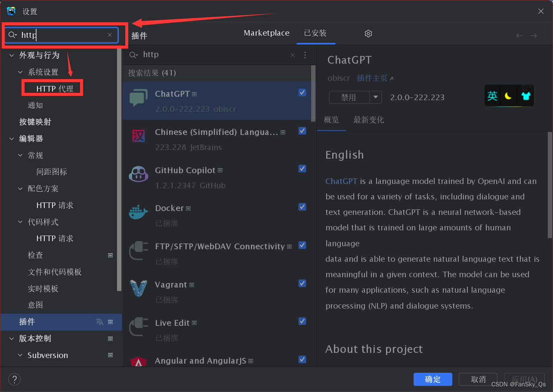
Task: Toggle the Live Edit plugin checkbox
Action: click(302, 321)
